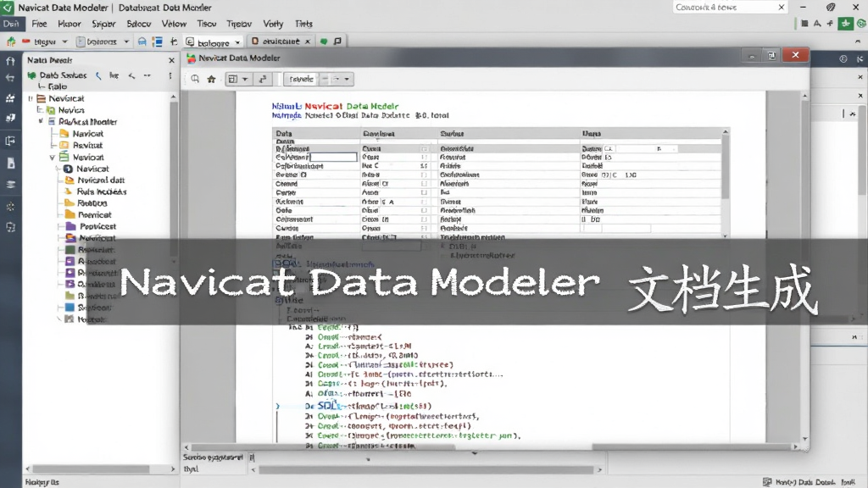Screen dimensions: 868x488
Task: Toggle the checkbox in the 'Carpe' table row
Action: [x=424, y=192]
